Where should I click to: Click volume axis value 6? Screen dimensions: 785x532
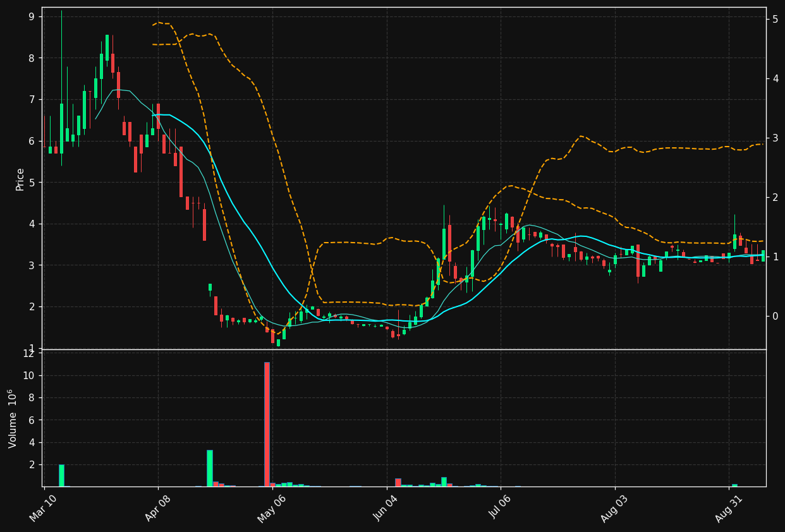(32, 420)
